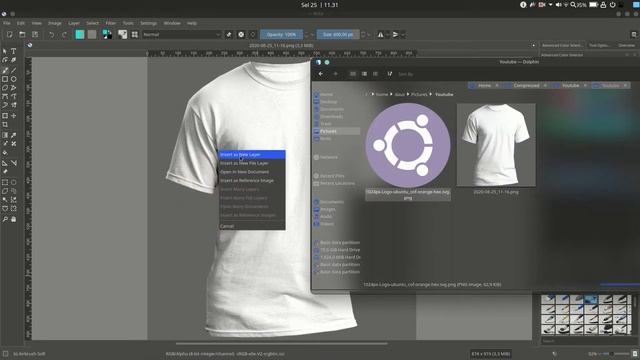Switch Dolphin to icons view mode
This screenshot has height=360, width=640.
pos(353,74)
